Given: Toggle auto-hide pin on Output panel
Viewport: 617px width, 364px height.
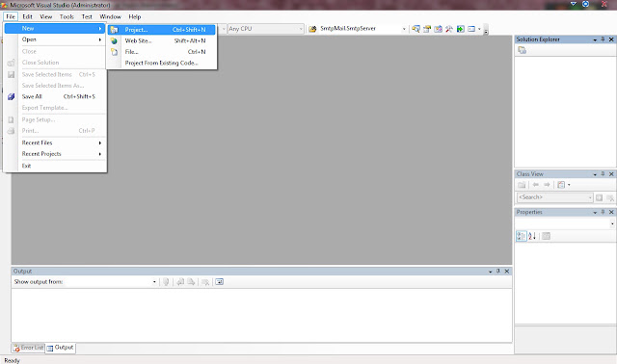Looking at the screenshot, I should pyautogui.click(x=498, y=272).
